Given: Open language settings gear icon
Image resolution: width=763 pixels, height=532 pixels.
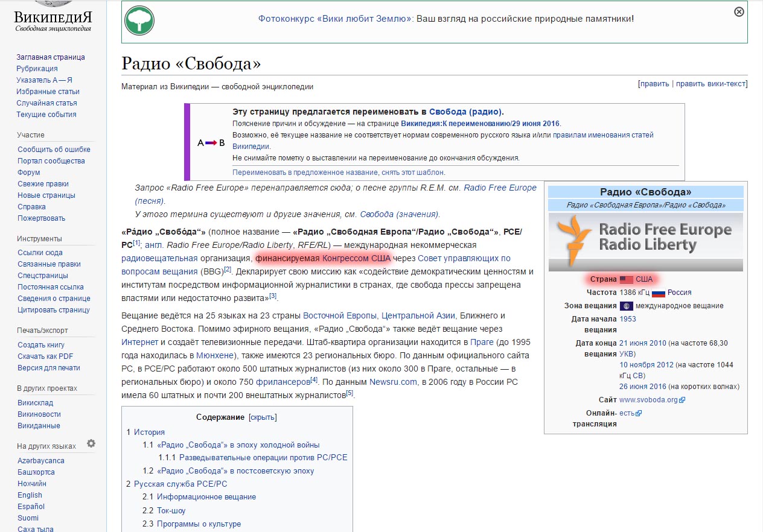Looking at the screenshot, I should tap(91, 443).
